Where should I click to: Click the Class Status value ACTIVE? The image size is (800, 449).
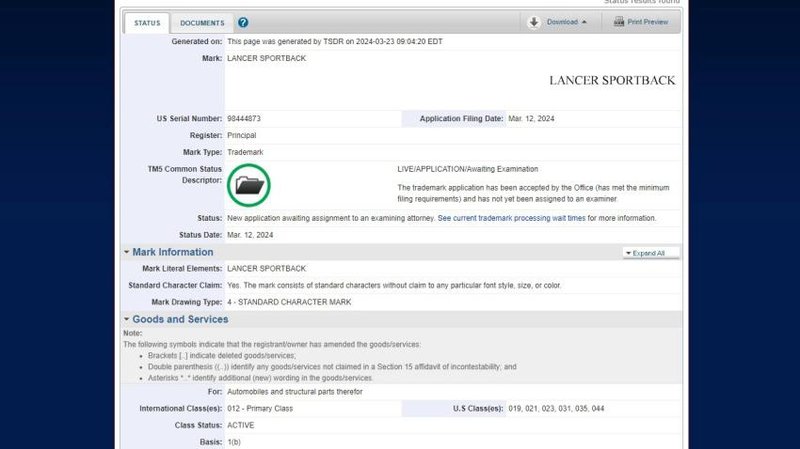coord(240,425)
